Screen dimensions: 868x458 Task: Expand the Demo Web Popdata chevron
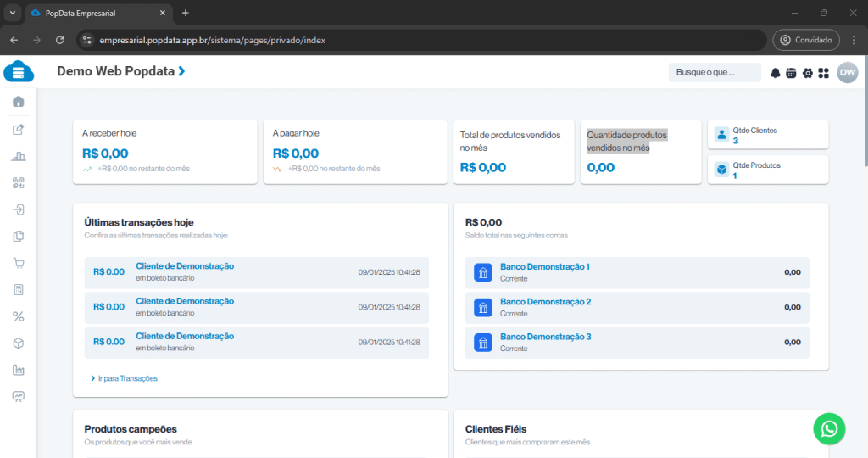(x=181, y=71)
